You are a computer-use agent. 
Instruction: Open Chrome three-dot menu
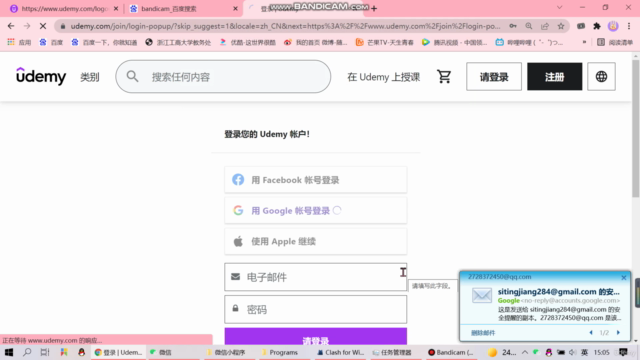click(x=629, y=26)
